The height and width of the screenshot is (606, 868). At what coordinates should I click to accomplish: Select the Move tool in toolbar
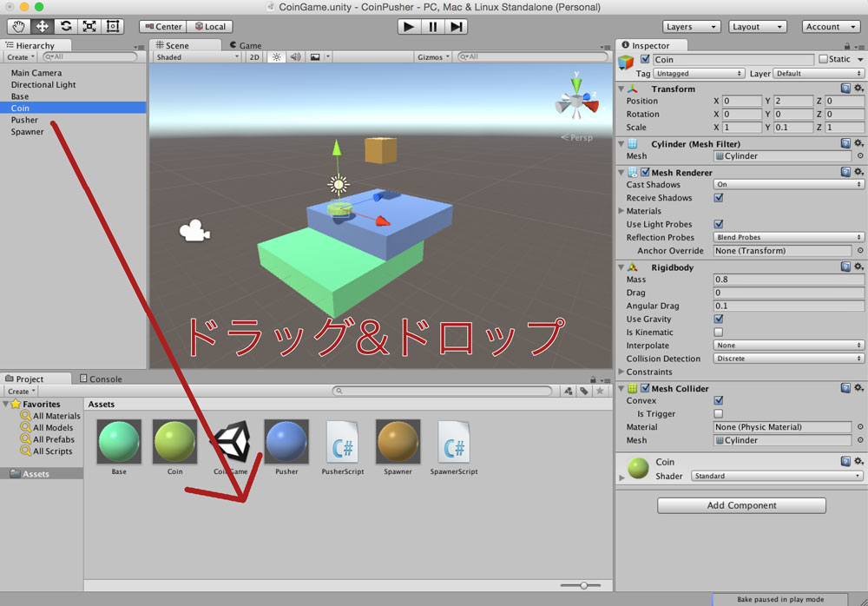tap(42, 26)
